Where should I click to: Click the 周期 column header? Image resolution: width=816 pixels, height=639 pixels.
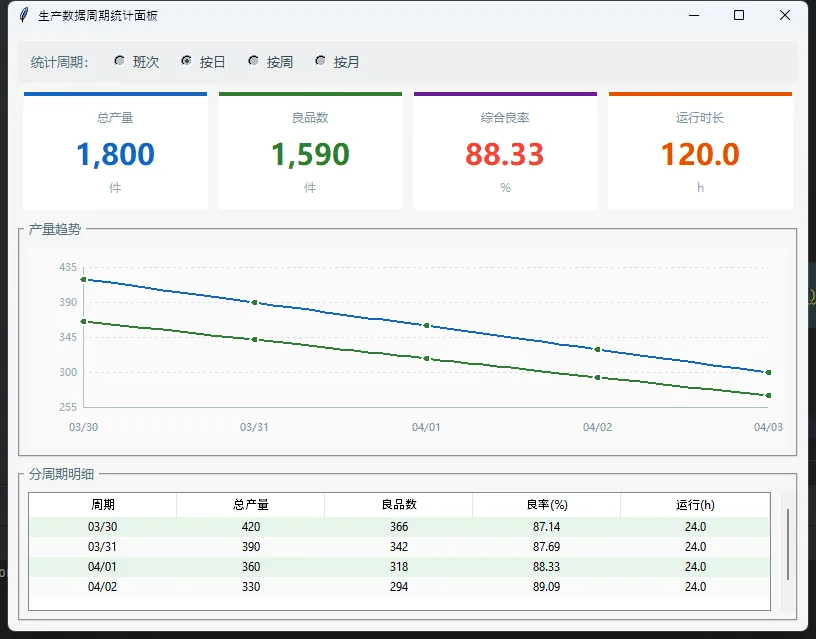coord(103,505)
